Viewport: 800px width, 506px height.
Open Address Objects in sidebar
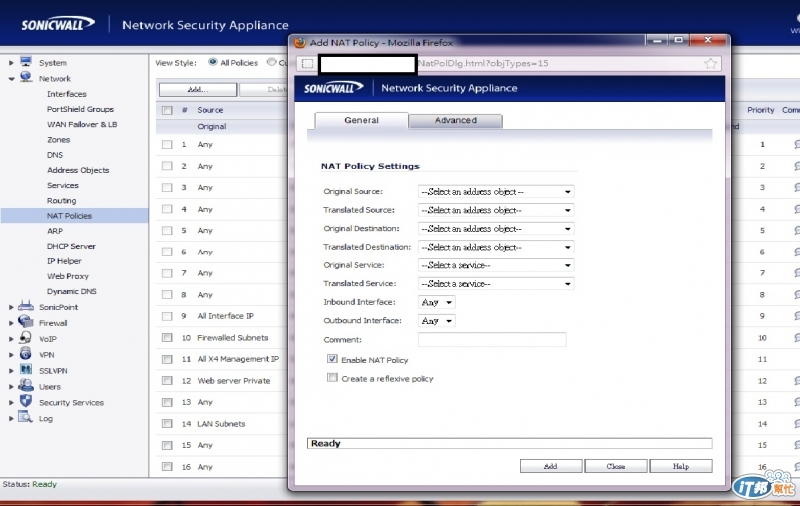[78, 170]
